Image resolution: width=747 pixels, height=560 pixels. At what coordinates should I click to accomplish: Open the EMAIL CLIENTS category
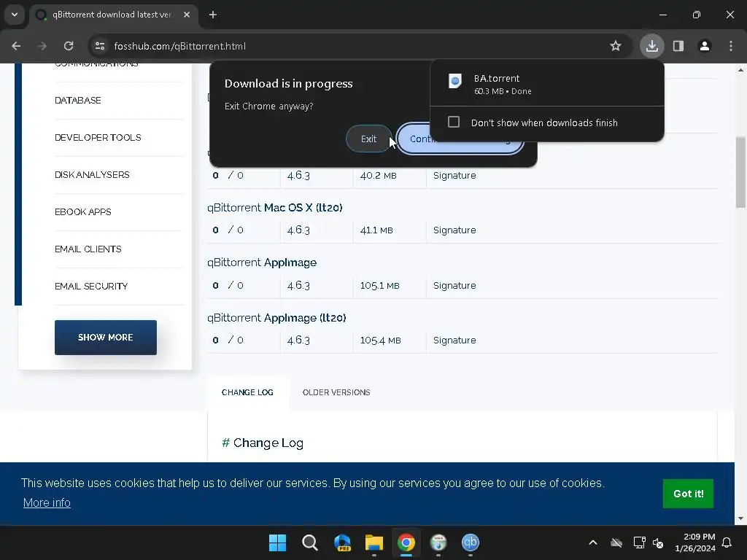coord(88,249)
